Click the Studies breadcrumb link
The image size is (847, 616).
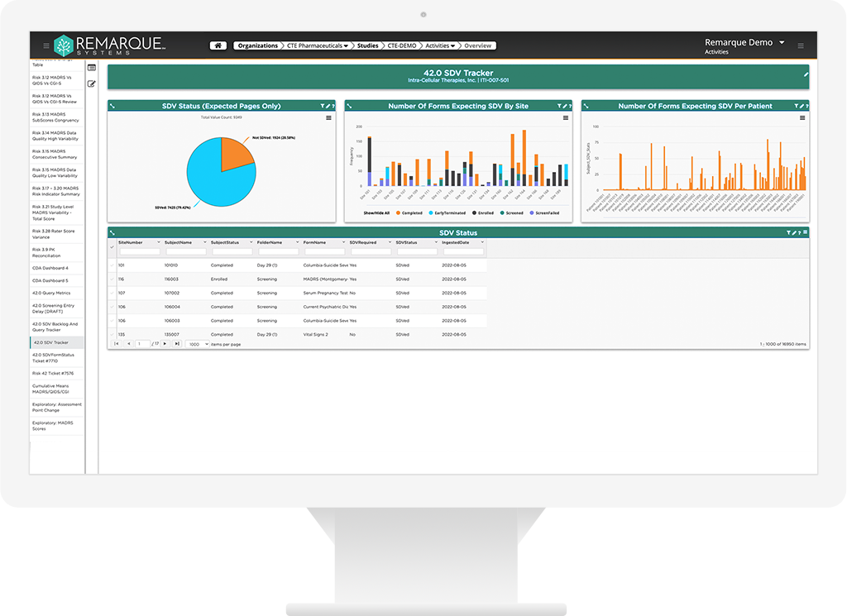click(x=368, y=45)
